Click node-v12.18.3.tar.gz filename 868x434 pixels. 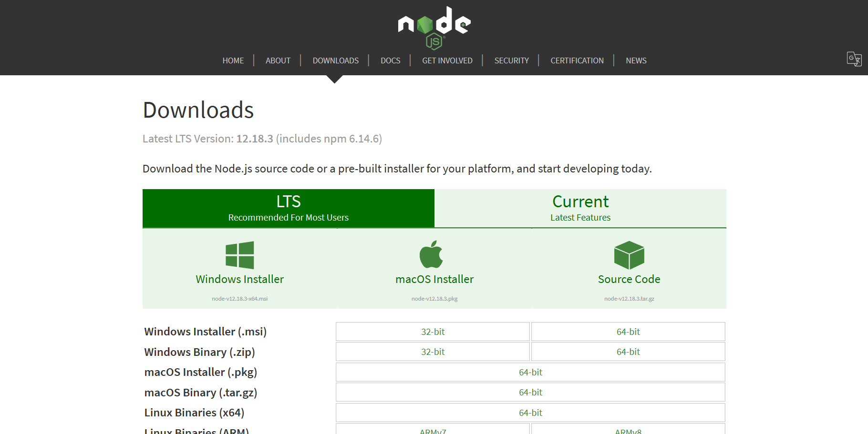[x=629, y=299]
